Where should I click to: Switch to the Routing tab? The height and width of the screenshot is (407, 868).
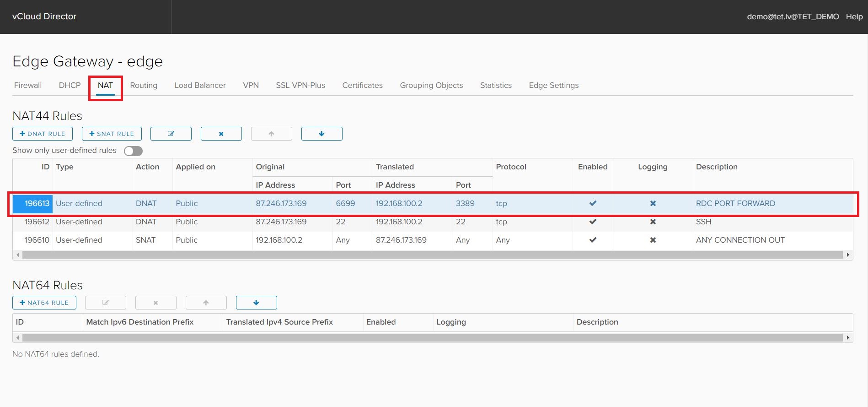[x=144, y=85]
